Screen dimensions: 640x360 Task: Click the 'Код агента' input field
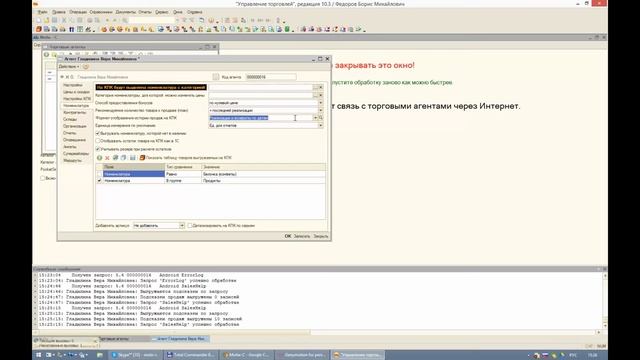point(271,77)
